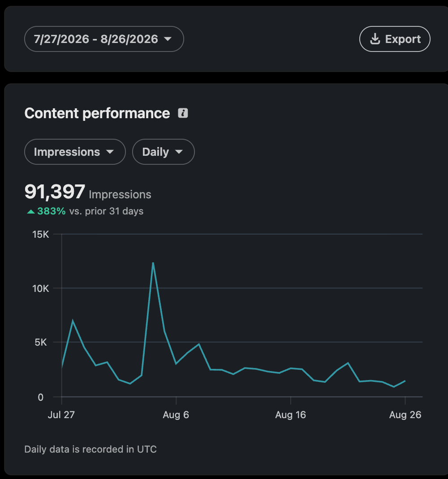The height and width of the screenshot is (479, 448).
Task: Click the highest peak on the chart line
Action: point(153,263)
